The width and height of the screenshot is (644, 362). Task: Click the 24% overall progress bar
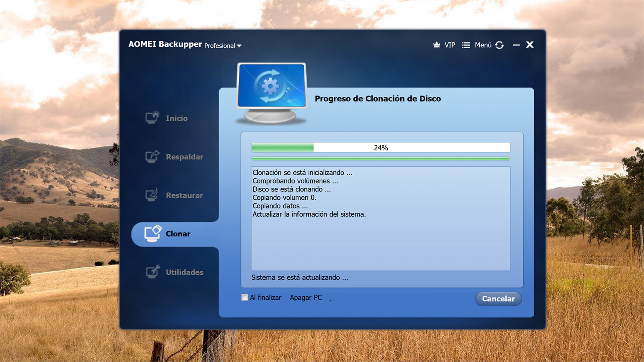(x=381, y=148)
